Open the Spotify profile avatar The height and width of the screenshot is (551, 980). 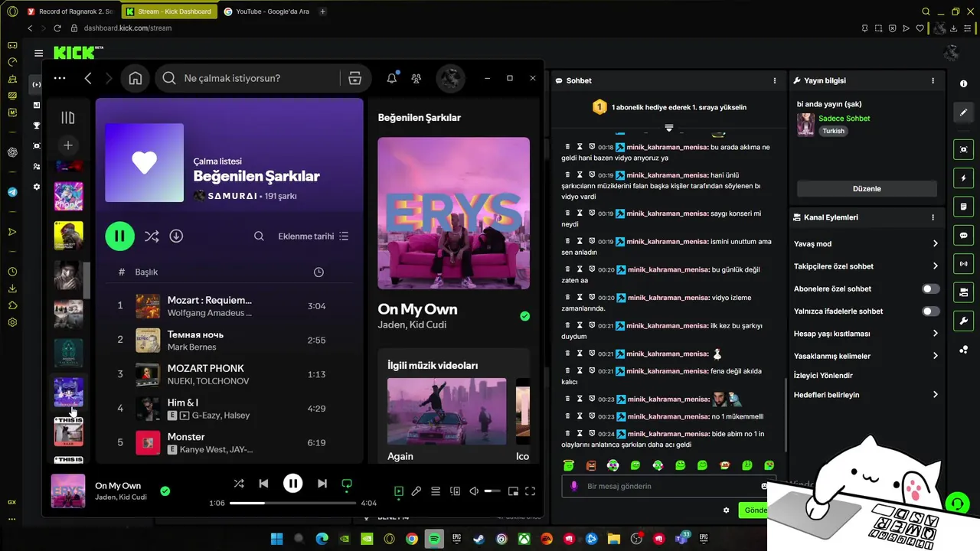(450, 78)
